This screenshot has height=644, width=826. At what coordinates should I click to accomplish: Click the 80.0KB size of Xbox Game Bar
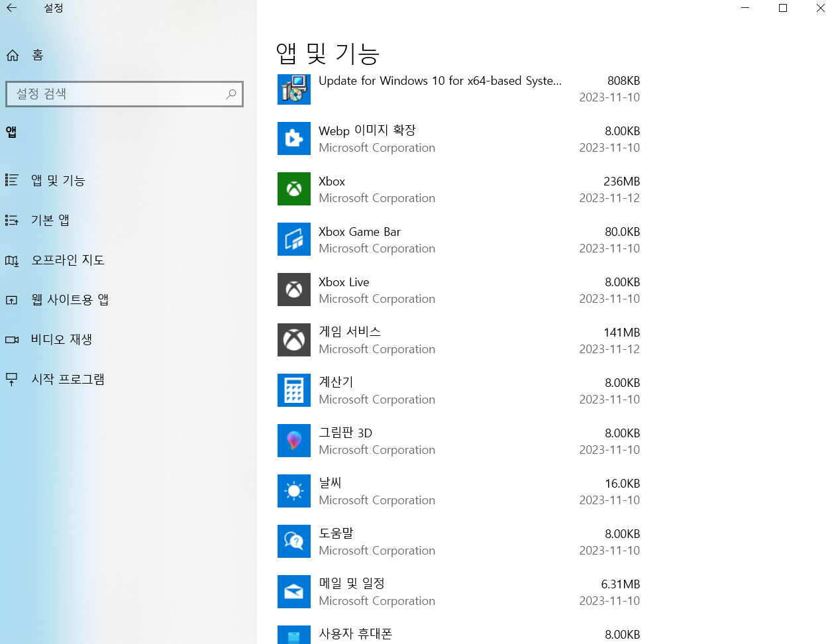[622, 232]
